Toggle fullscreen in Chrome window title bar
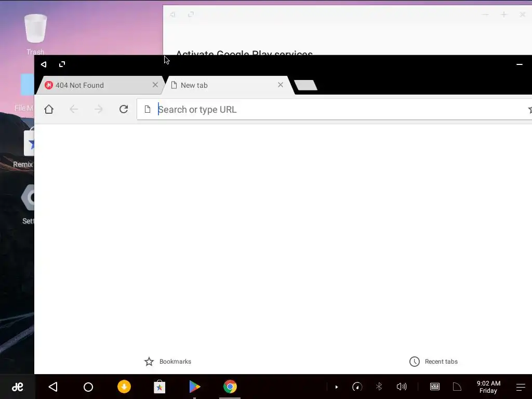Screen dimensions: 532x399 [x=62, y=64]
